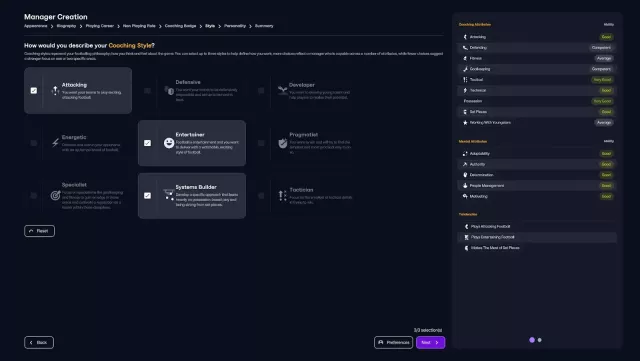Click the Set Pieces attribute icon
This screenshot has height=361, width=640.
tap(465, 112)
